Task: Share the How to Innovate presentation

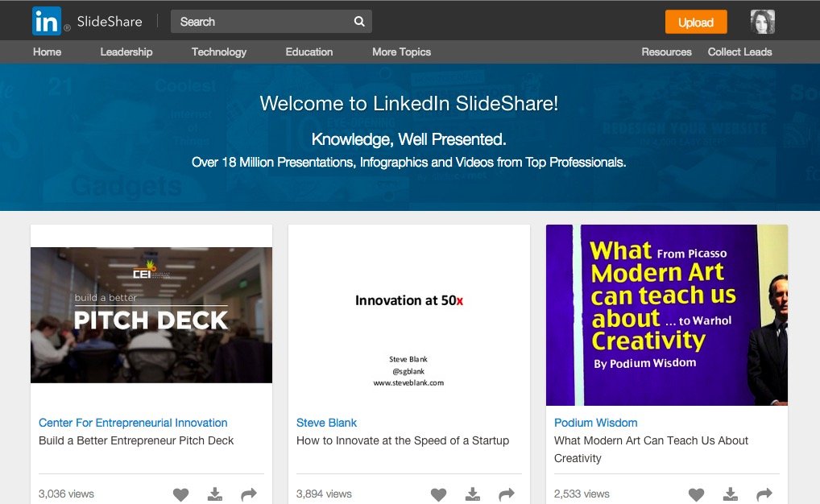Action: 506,494
